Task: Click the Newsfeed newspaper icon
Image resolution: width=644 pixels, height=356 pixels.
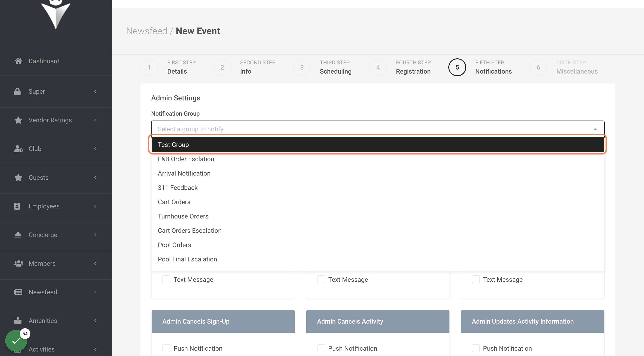Action: tap(18, 292)
